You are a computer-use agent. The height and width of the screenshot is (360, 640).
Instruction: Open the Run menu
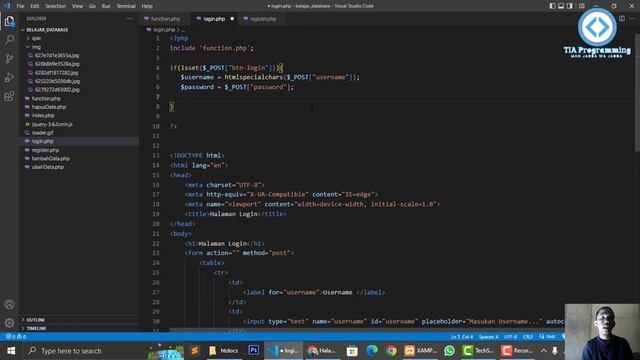coord(106,6)
